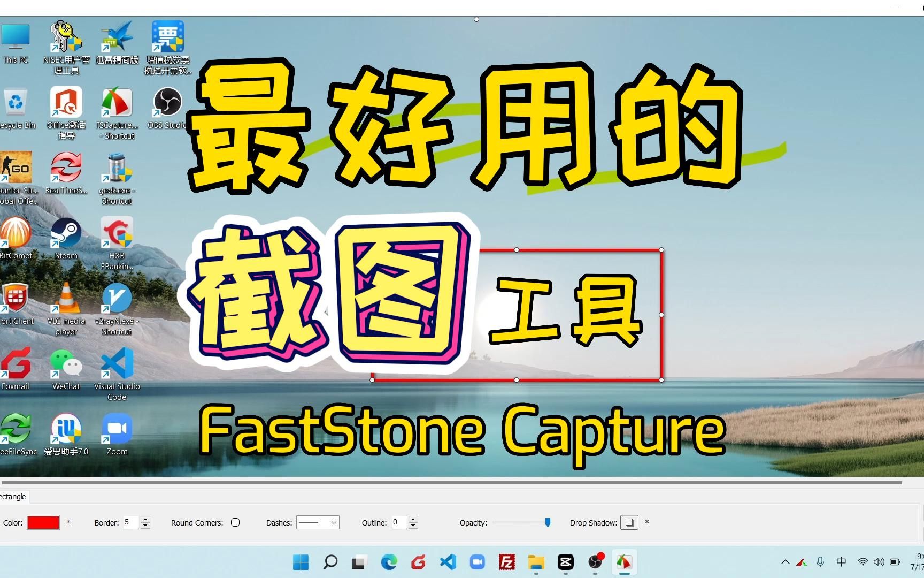Click the WeChat desktop icon
Viewport: 924px width, 578px height.
point(66,369)
